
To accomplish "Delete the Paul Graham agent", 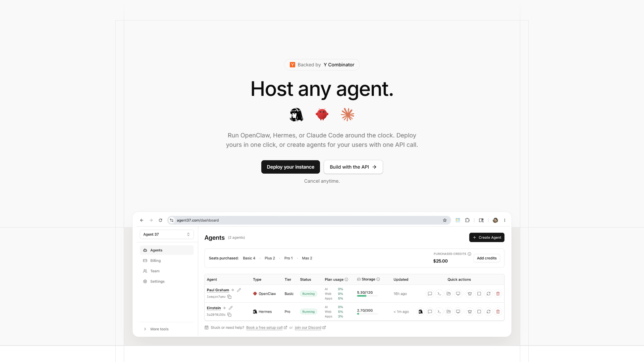I will click(x=498, y=294).
